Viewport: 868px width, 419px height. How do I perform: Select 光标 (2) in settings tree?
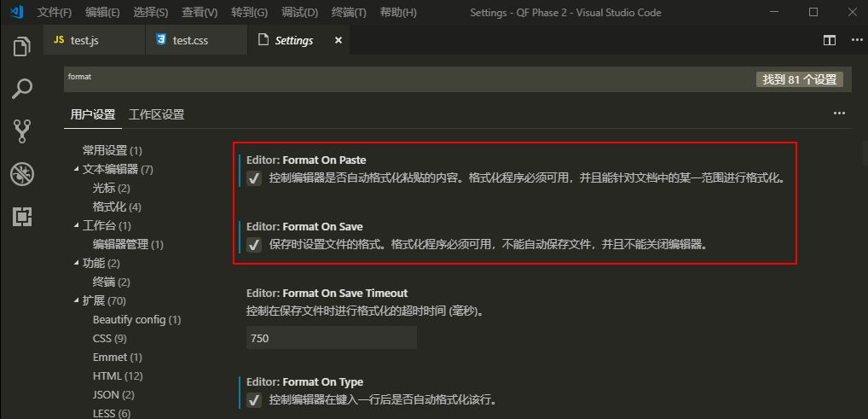point(111,188)
